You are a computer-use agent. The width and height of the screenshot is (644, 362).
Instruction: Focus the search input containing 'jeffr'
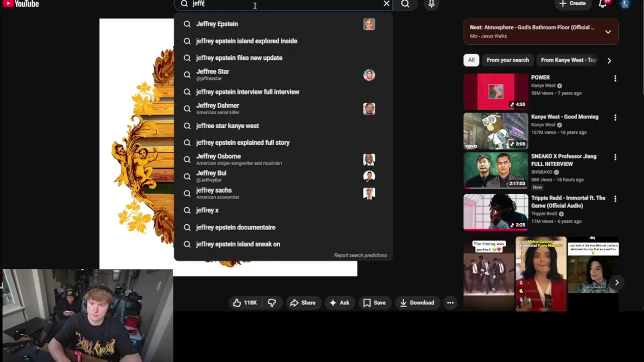pos(284,4)
